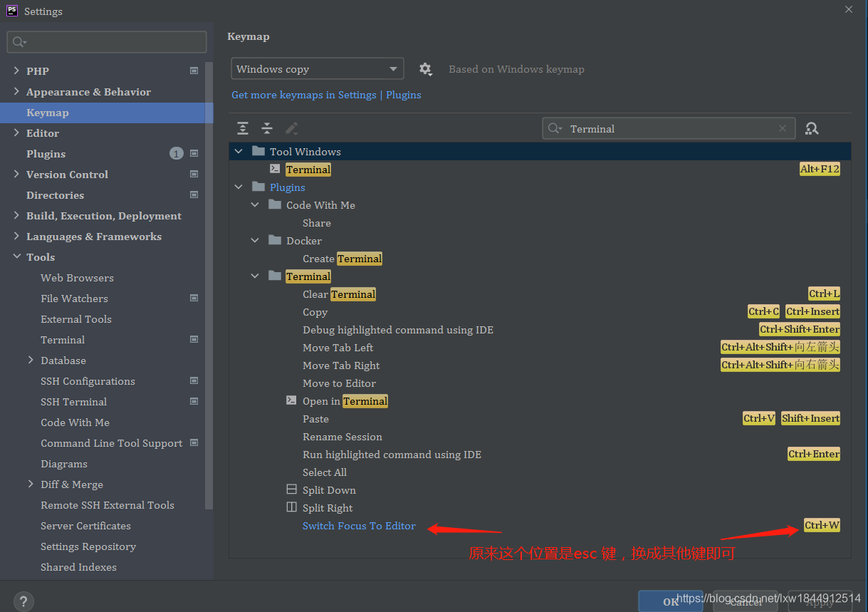Open the help question mark button
The height and width of the screenshot is (612, 868).
point(23,601)
